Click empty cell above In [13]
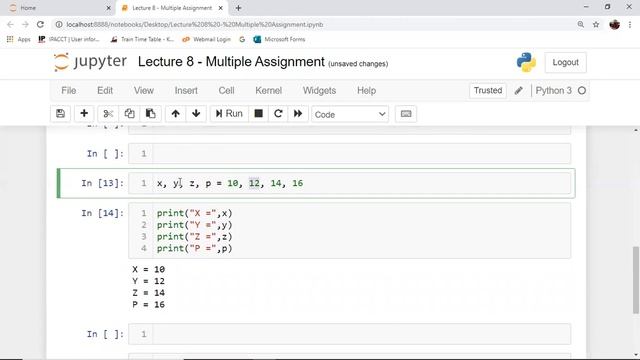The width and height of the screenshot is (640, 360). pyautogui.click(x=349, y=153)
